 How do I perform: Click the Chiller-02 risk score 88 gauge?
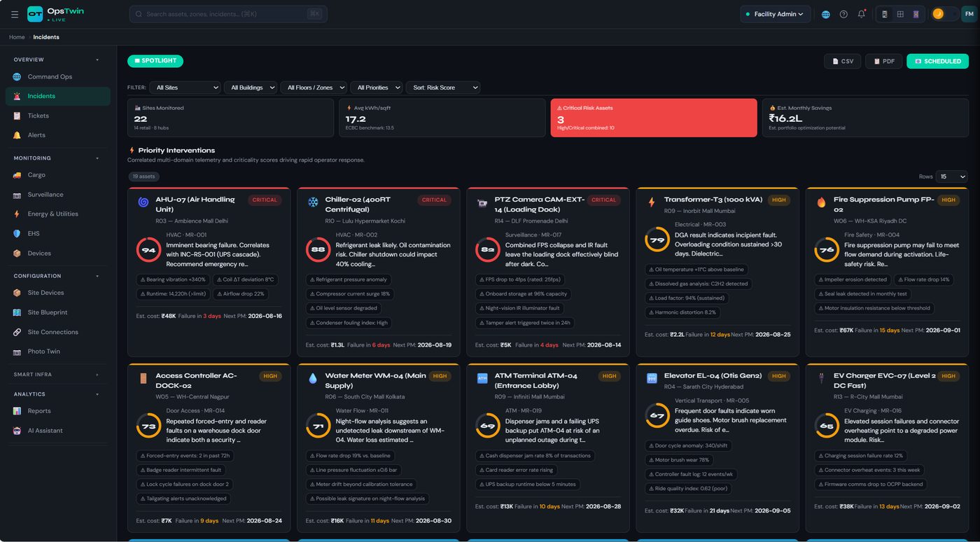318,250
